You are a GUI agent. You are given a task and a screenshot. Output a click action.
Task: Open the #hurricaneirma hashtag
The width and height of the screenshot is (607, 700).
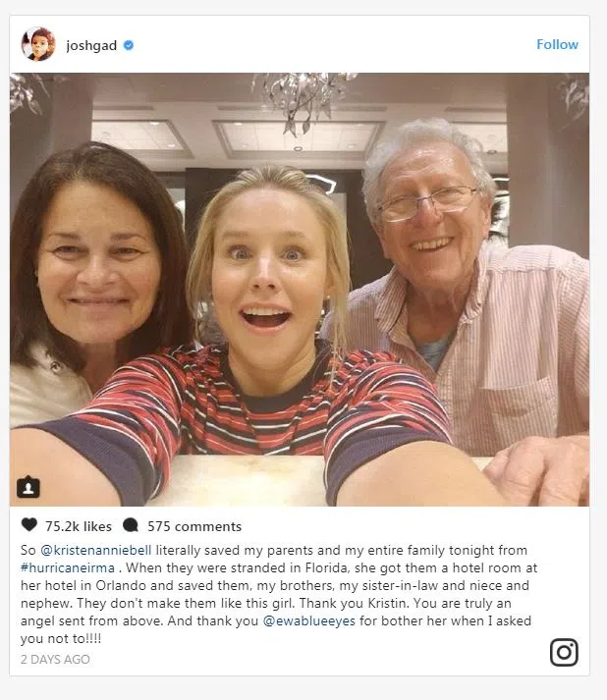[68, 567]
